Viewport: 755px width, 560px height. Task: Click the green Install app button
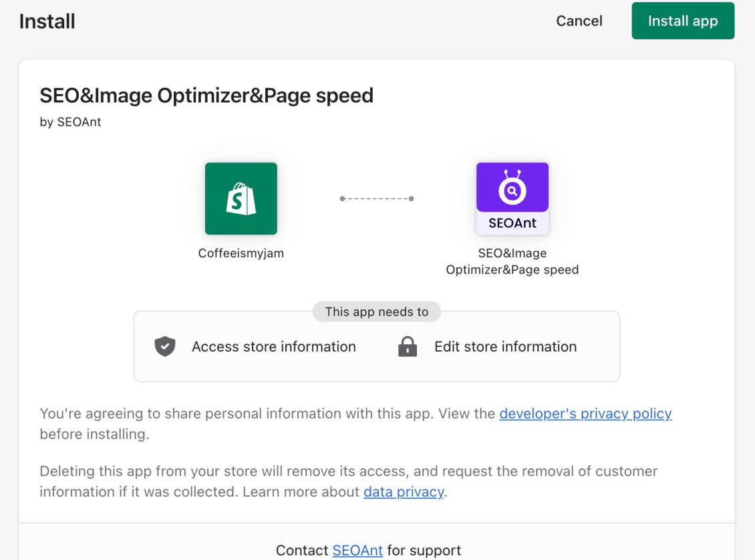pos(683,21)
